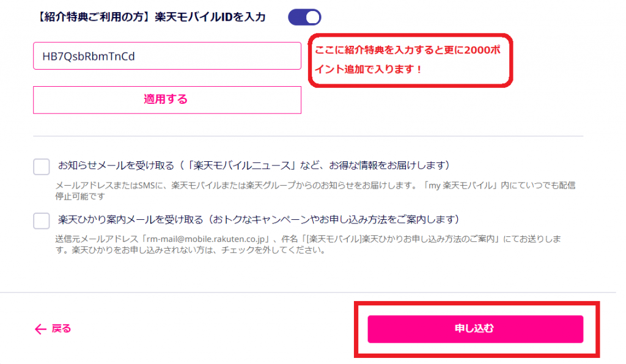Screen dimensions: 626x364
Task: Click the 適用する button
Action: (167, 100)
